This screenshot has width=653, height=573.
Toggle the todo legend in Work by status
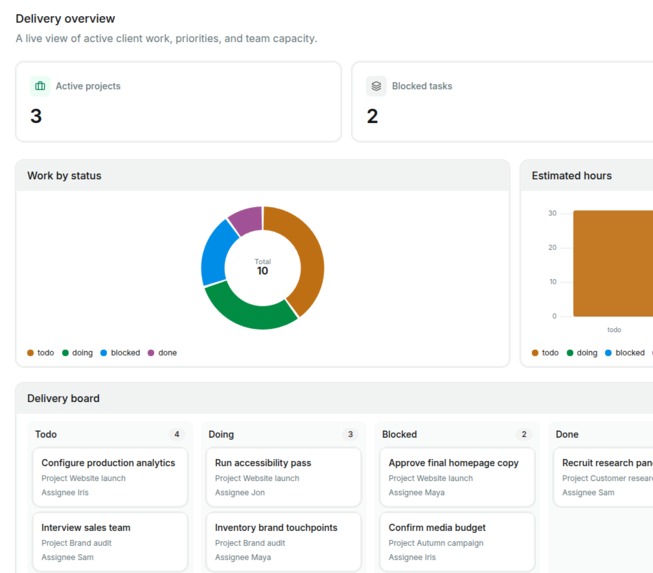coord(40,353)
